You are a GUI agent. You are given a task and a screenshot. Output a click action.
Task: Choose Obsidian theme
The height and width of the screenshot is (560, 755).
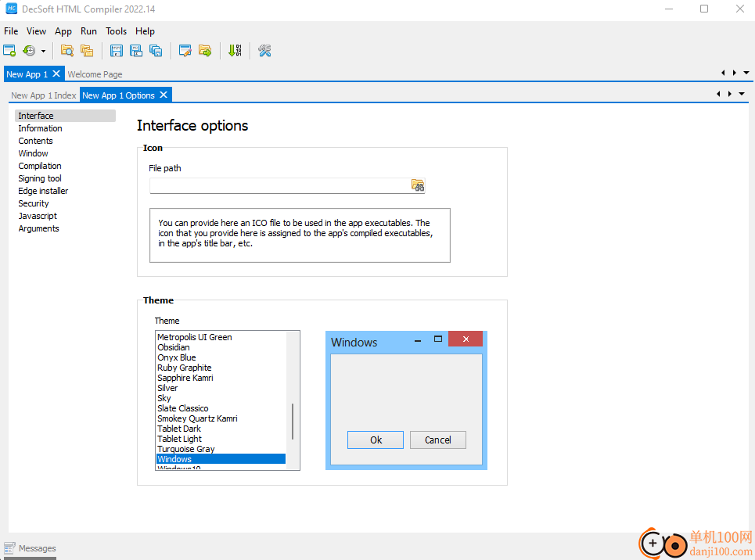221,347
